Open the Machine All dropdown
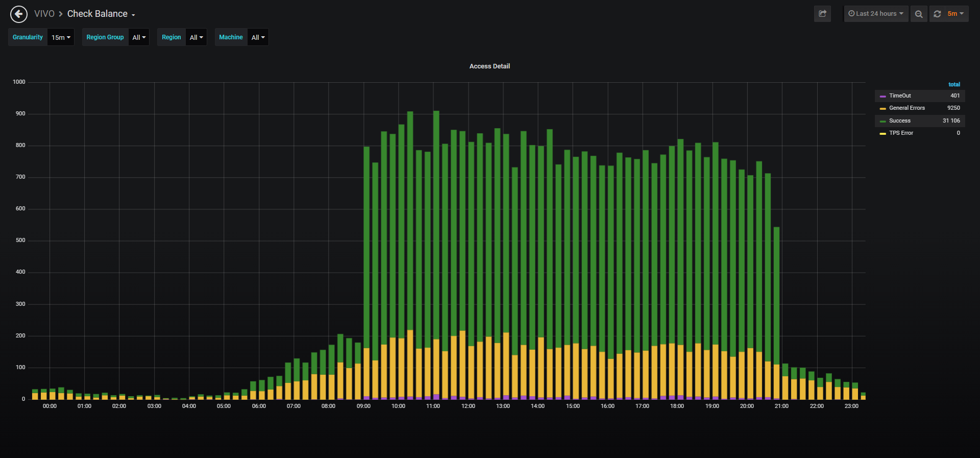Screen dimensions: 980x458 click(x=258, y=37)
